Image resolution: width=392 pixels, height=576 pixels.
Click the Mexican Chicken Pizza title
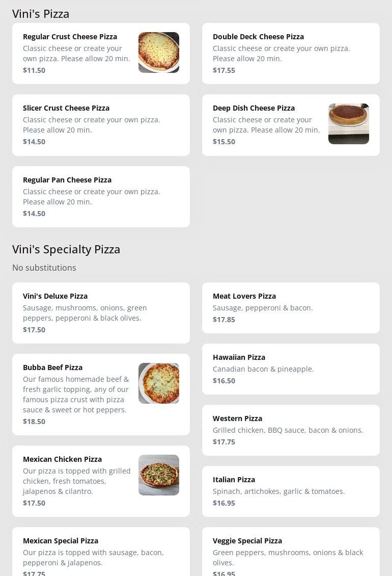coord(62,459)
